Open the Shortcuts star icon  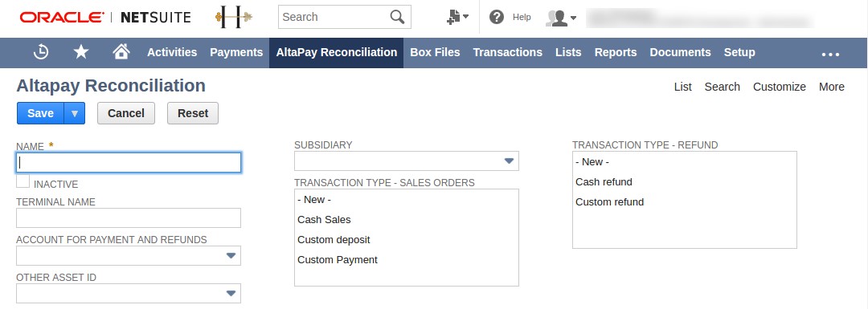(x=81, y=52)
